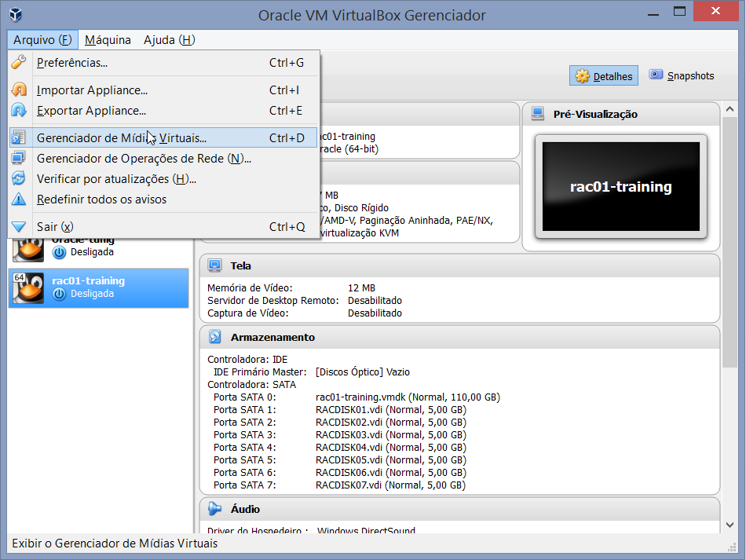Click the Verificar por atualizações refresh icon

[x=19, y=178]
